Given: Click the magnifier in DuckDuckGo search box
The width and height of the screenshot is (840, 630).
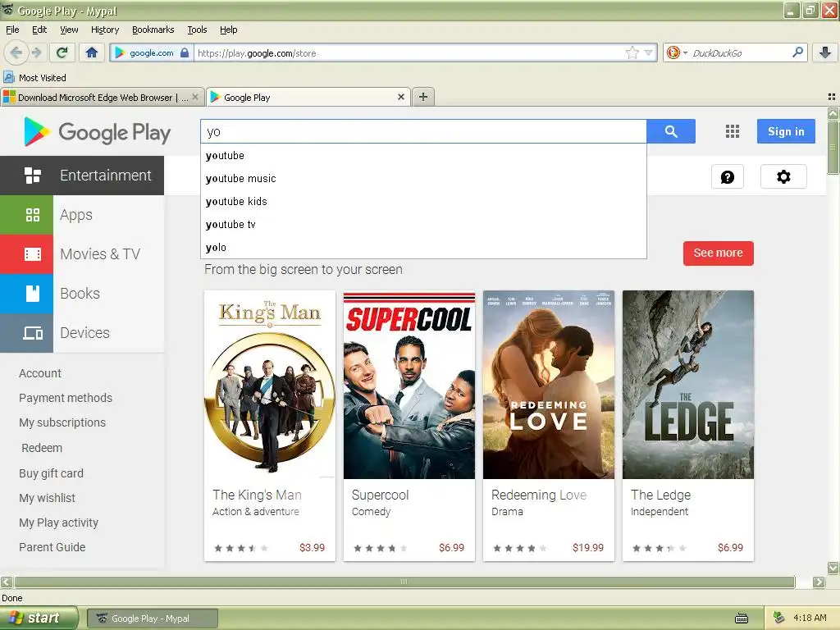Looking at the screenshot, I should click(797, 52).
